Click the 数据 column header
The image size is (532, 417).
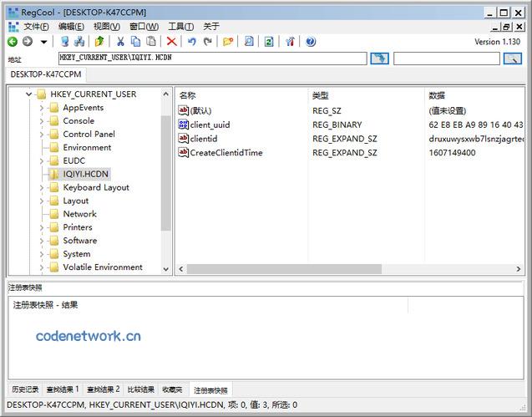tap(437, 96)
